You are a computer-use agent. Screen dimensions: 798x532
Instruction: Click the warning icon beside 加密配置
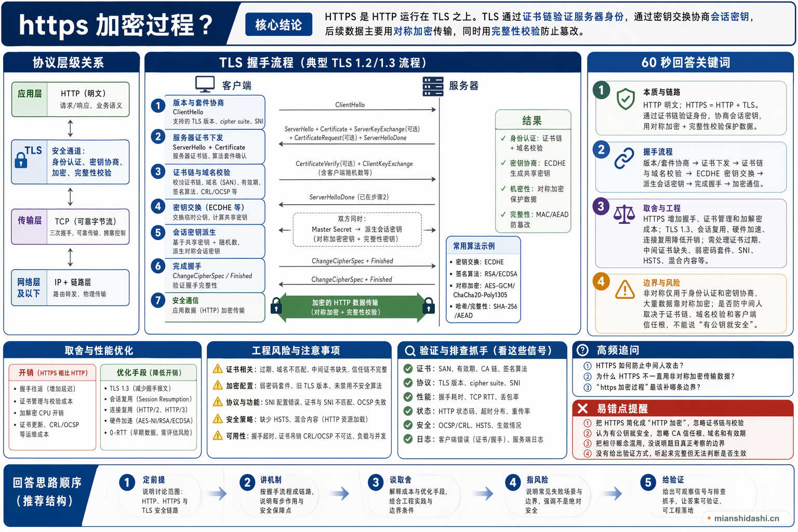pyautogui.click(x=218, y=385)
